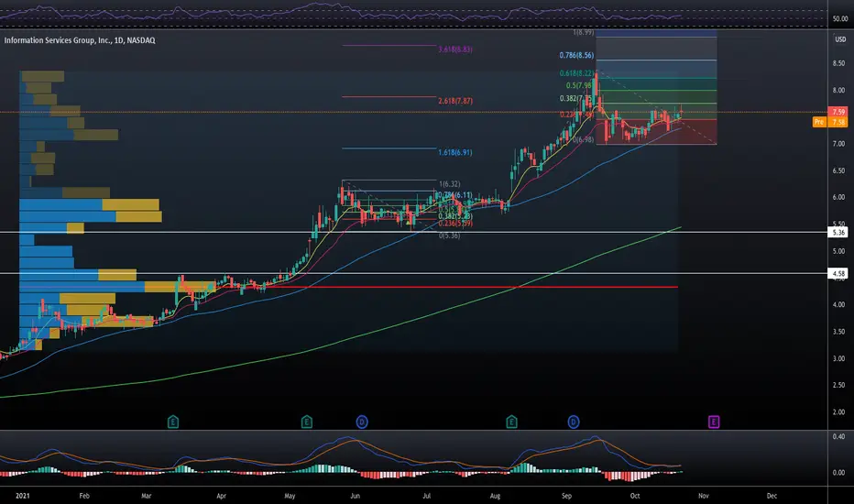Click the red 7.59 current price label

pos(838,112)
